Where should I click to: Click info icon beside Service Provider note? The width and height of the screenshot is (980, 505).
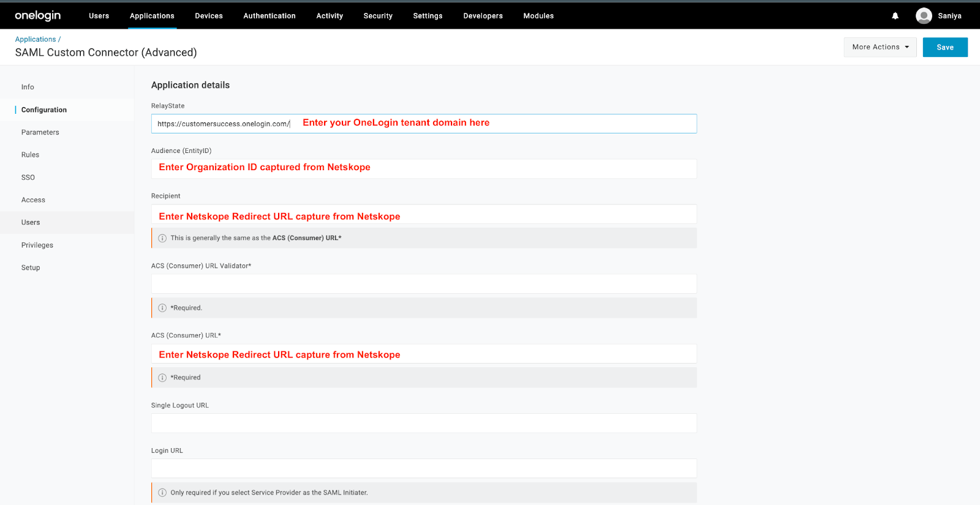point(162,493)
